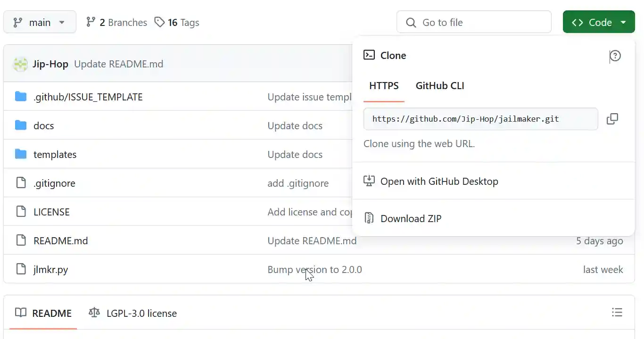Select the tag icon next to 16 Tags
Viewport: 644px width, 339px height.
158,22
